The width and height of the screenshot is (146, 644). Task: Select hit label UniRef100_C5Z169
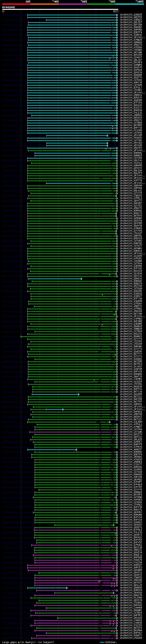131,638
